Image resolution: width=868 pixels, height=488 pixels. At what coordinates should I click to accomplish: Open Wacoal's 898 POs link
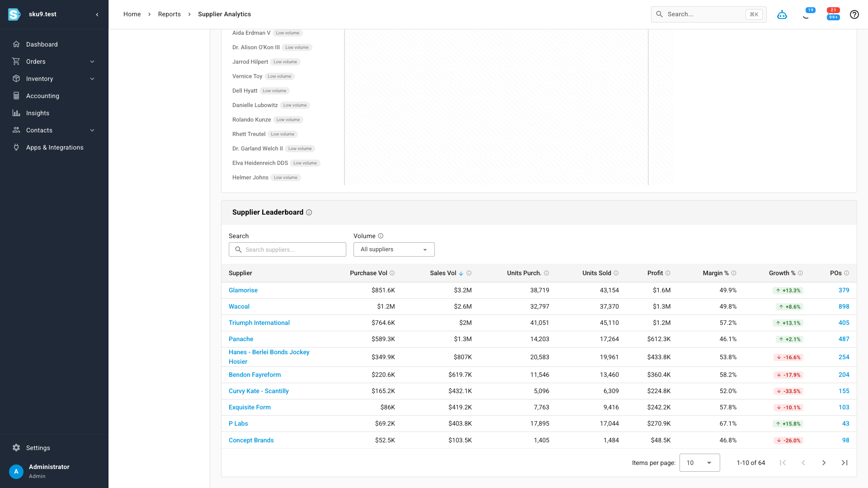[844, 306]
